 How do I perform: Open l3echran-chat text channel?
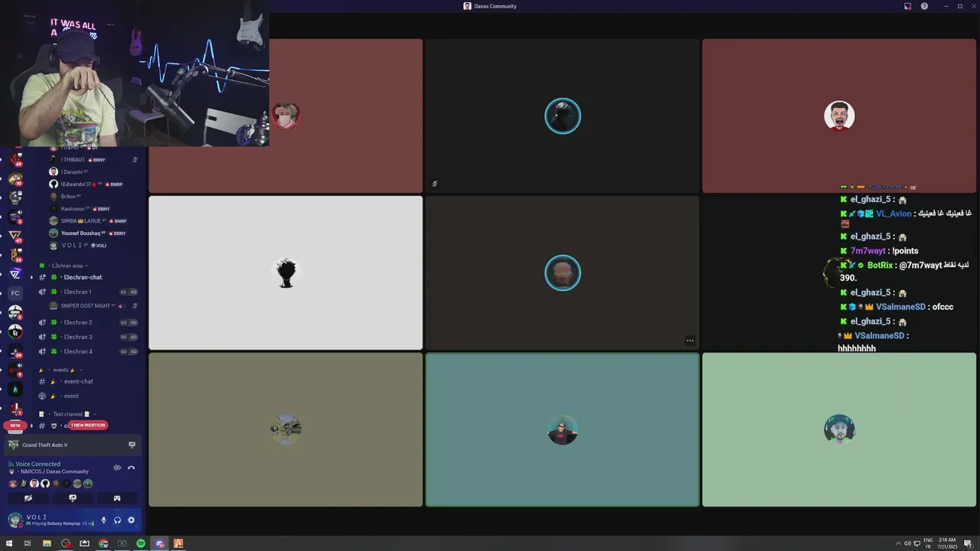point(83,277)
